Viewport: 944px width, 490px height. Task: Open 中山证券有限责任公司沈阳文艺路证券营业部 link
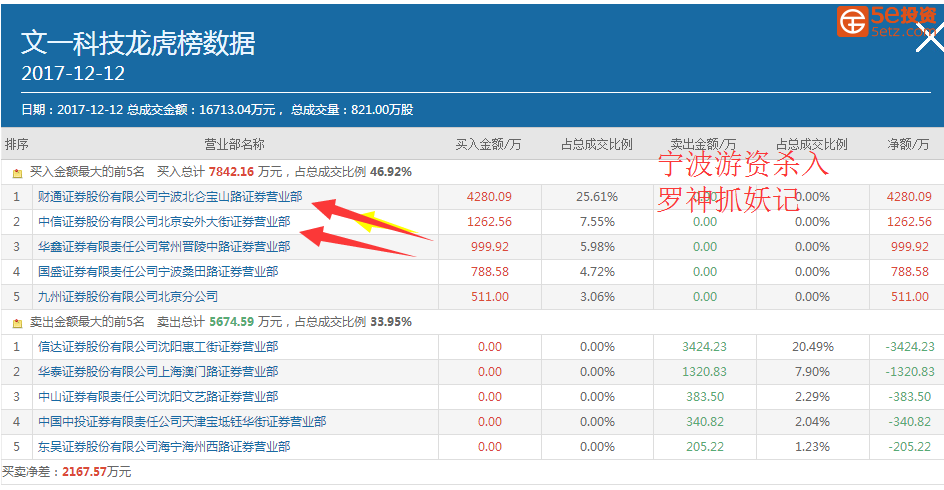click(158, 397)
